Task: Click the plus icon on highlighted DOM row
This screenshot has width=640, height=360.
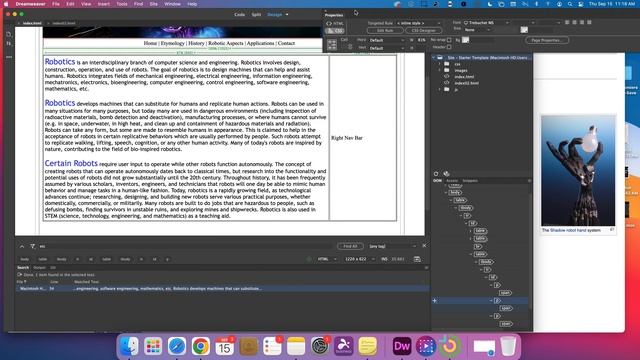Action: coord(435,301)
